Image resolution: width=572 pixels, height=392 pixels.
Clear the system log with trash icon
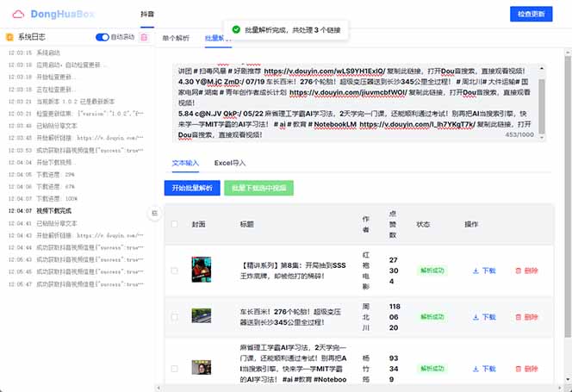[144, 37]
